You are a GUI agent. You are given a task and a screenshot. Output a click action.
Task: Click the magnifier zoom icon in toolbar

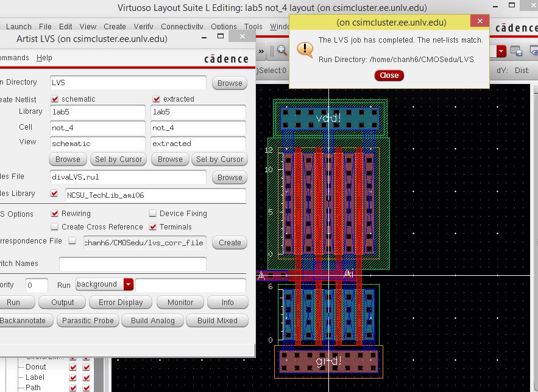[281, 51]
